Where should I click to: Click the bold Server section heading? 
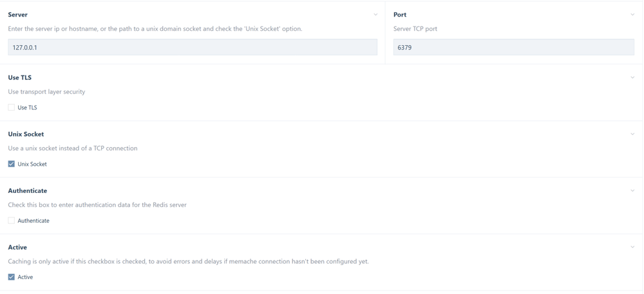pos(18,14)
